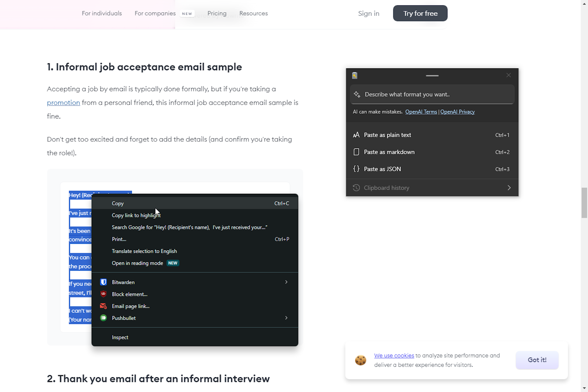Click the red envelope Email page link icon
588x392 pixels.
click(x=103, y=306)
